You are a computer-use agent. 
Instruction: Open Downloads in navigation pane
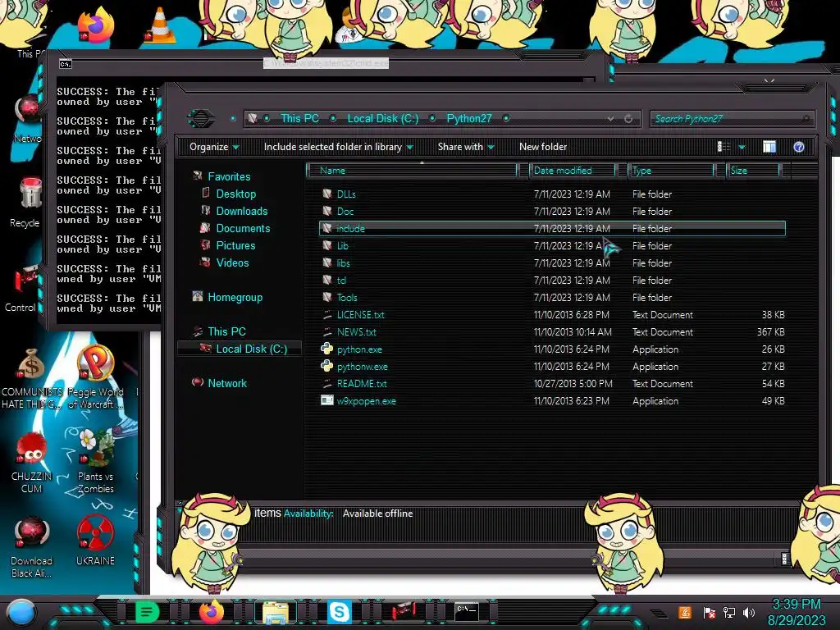[242, 211]
